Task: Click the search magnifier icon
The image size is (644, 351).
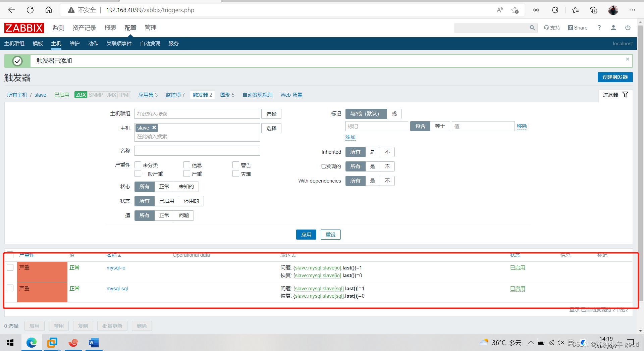Action: (x=532, y=28)
